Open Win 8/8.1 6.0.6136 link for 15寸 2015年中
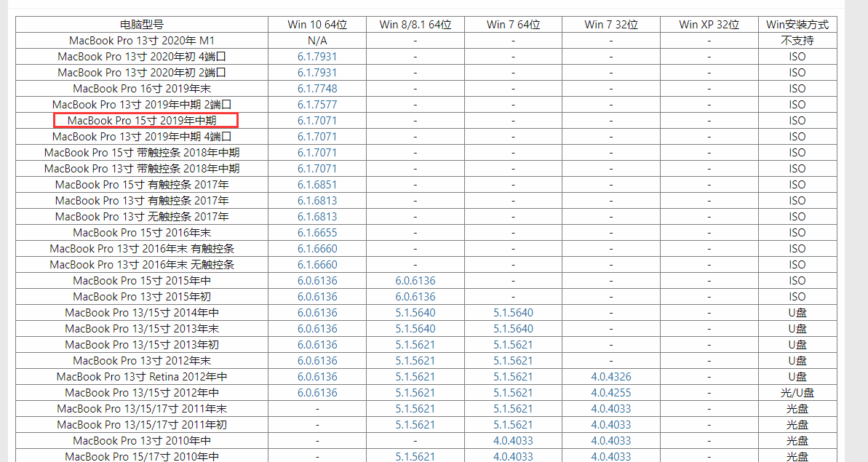The width and height of the screenshot is (868, 462). (415, 281)
